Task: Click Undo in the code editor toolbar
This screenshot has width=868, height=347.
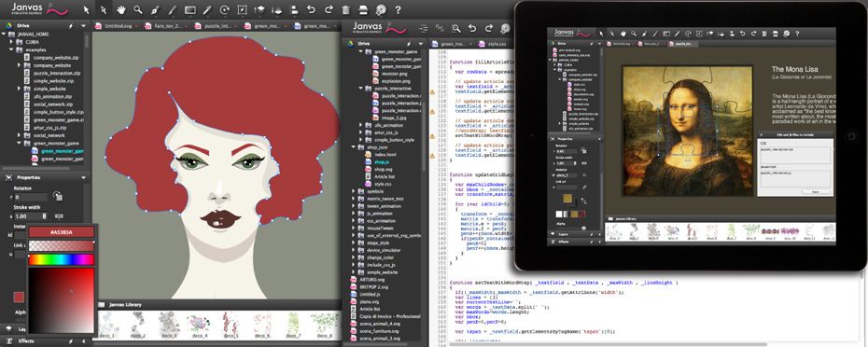Action: tap(472, 28)
